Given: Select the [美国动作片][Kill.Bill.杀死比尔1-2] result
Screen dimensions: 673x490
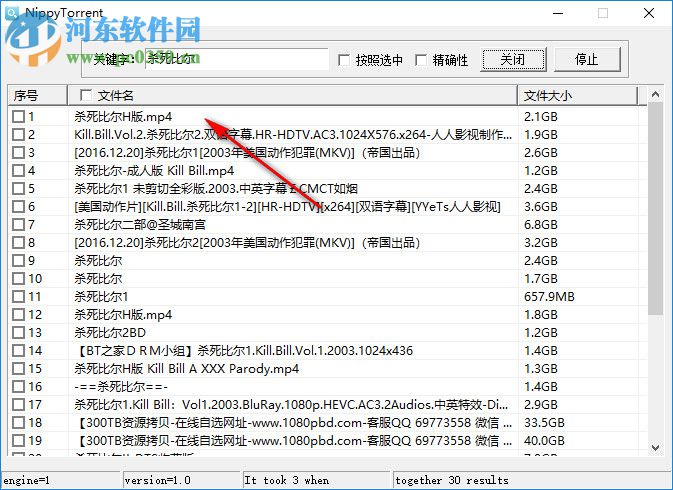Looking at the screenshot, I should [287, 207].
